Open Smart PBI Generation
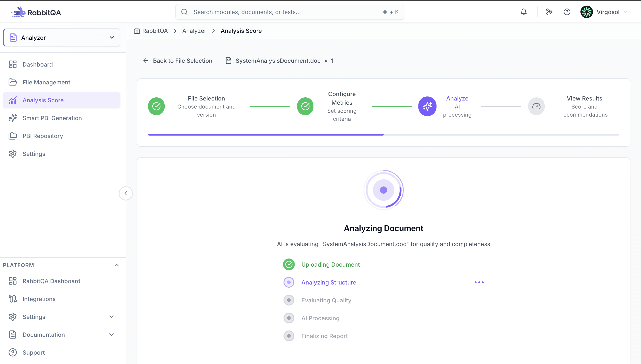Screen dimensions: 641x364 coord(61,118)
